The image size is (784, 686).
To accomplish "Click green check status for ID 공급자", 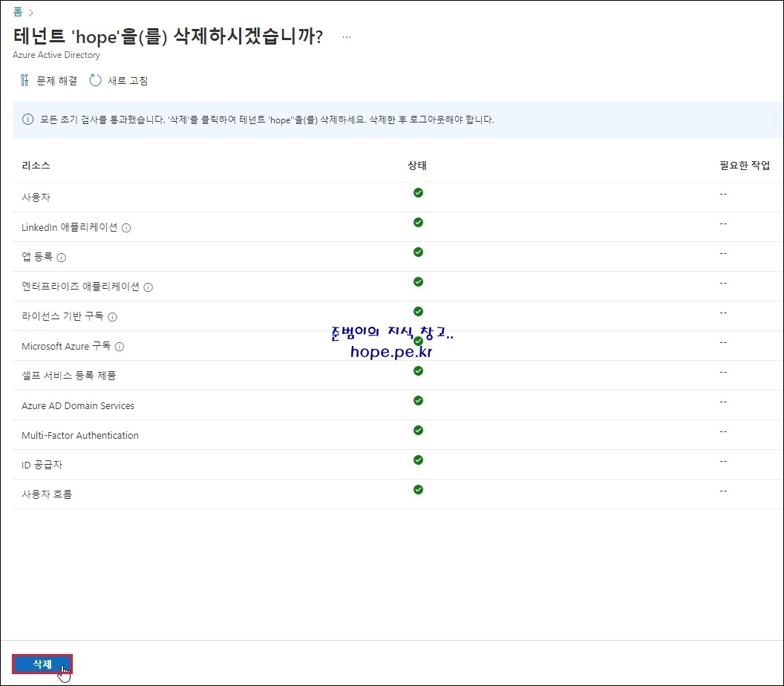I will coord(419,460).
